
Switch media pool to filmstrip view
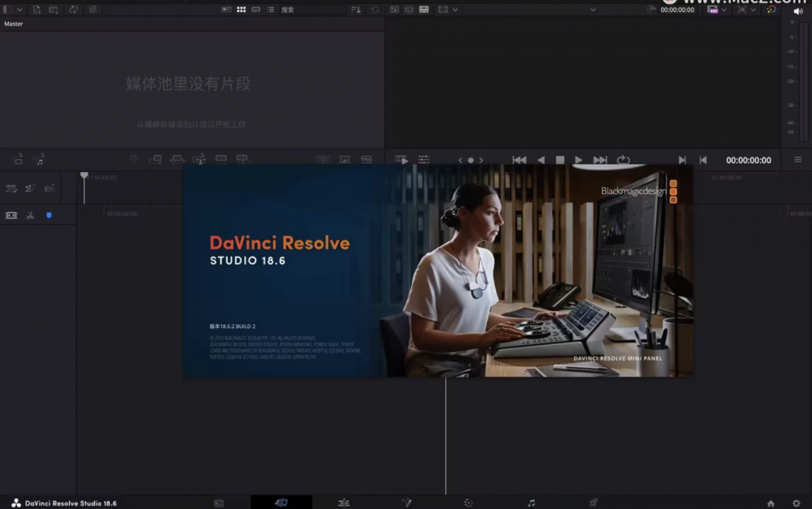[x=256, y=10]
